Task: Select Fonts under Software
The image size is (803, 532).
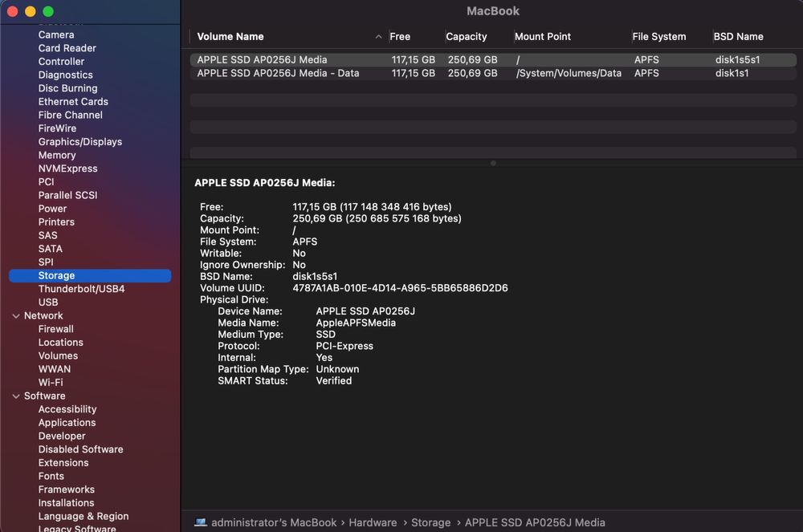Action: pyautogui.click(x=51, y=476)
